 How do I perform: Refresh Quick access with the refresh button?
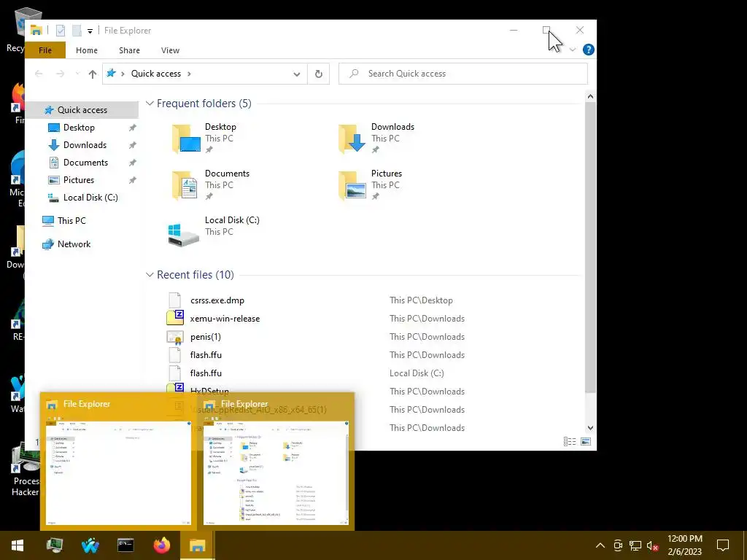click(x=319, y=74)
